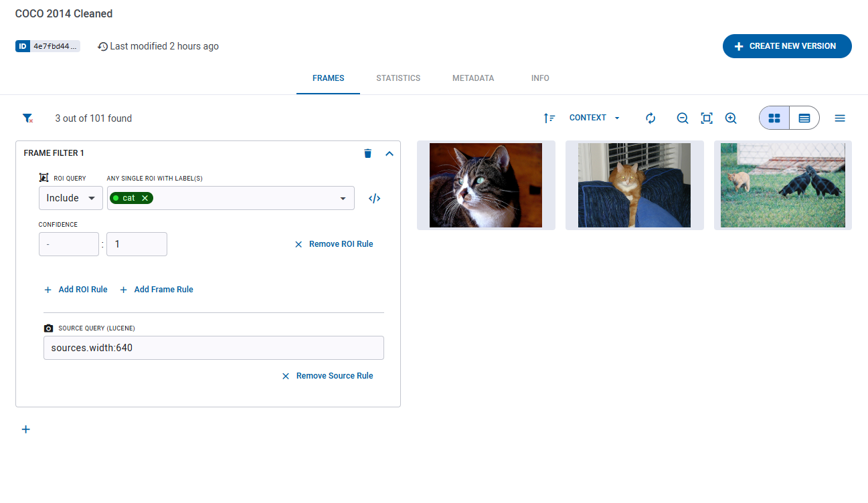868x503 pixels.
Task: Refresh the frames view
Action: coord(650,118)
